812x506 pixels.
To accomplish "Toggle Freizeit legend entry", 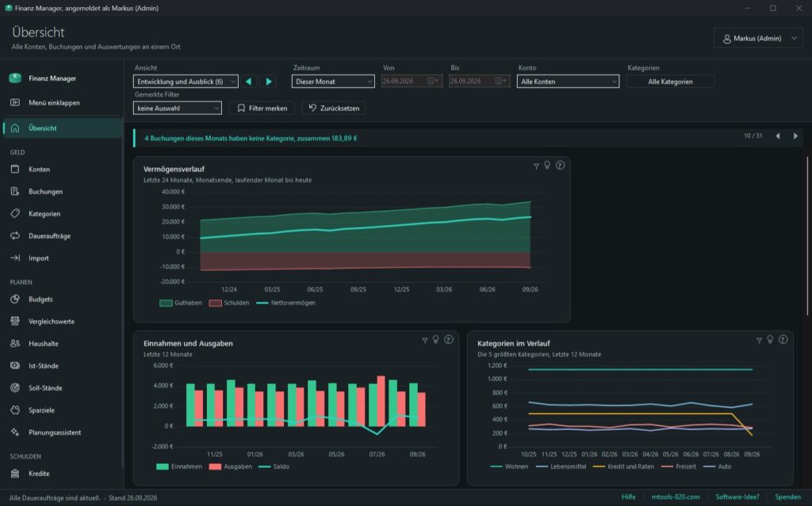I will tap(679, 466).
